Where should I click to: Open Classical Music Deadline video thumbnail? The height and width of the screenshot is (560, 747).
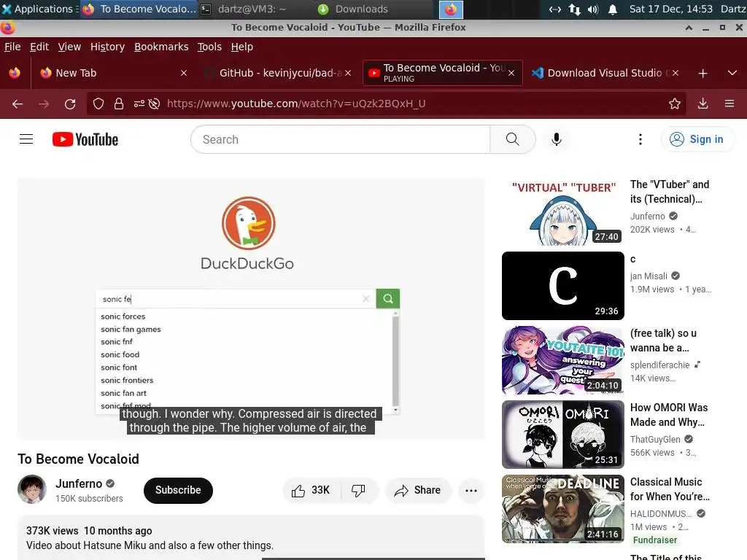click(x=563, y=508)
